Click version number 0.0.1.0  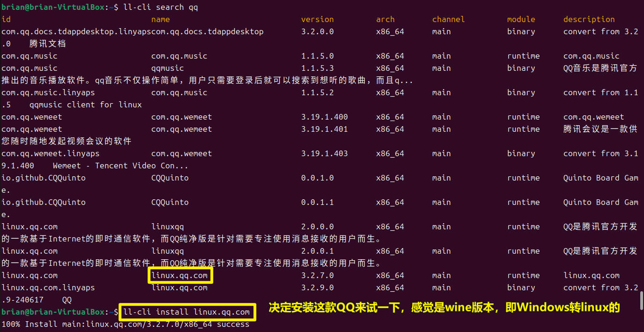tap(318, 178)
